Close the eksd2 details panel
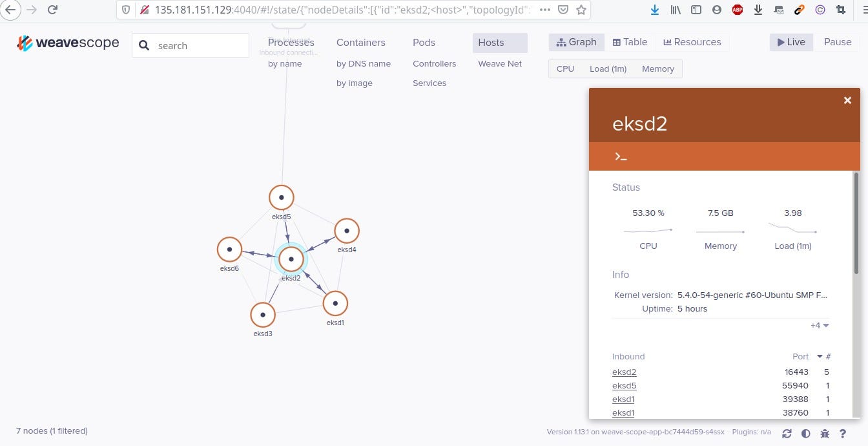 (847, 100)
